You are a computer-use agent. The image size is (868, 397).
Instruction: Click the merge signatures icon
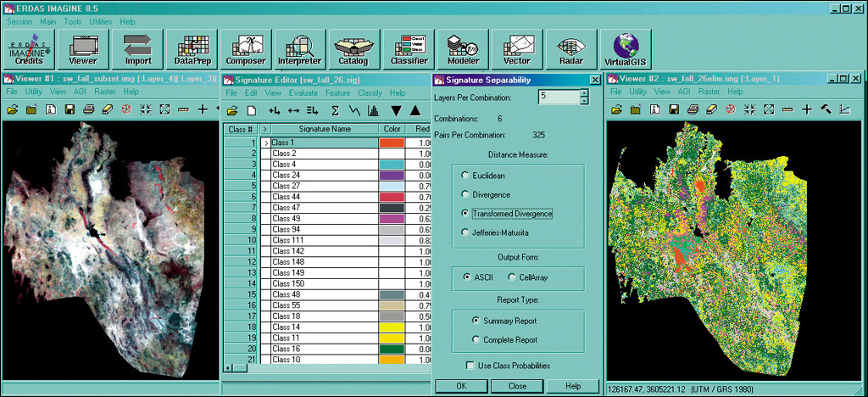click(312, 110)
